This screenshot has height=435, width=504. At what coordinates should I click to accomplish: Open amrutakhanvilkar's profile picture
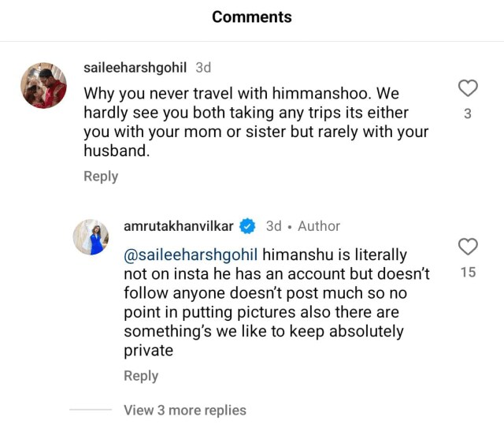point(91,236)
